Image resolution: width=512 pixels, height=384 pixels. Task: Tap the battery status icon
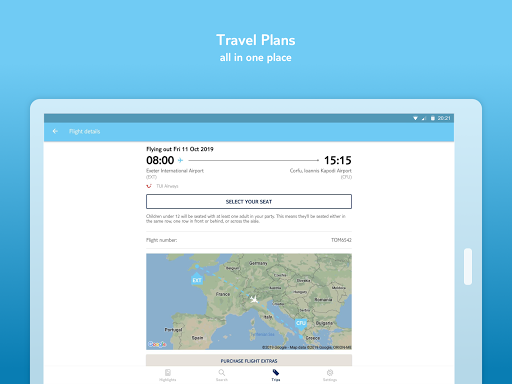[x=433, y=118]
